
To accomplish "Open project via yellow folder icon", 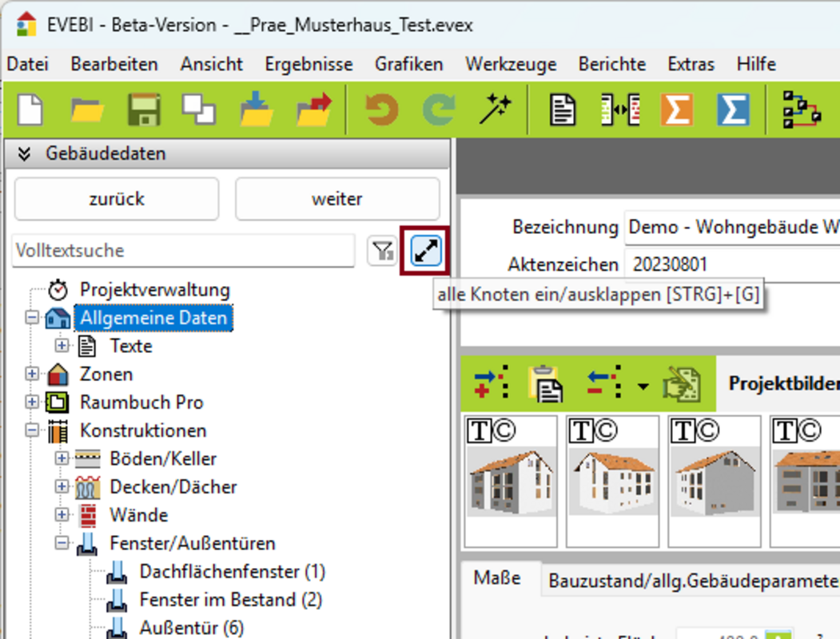I will [87, 109].
